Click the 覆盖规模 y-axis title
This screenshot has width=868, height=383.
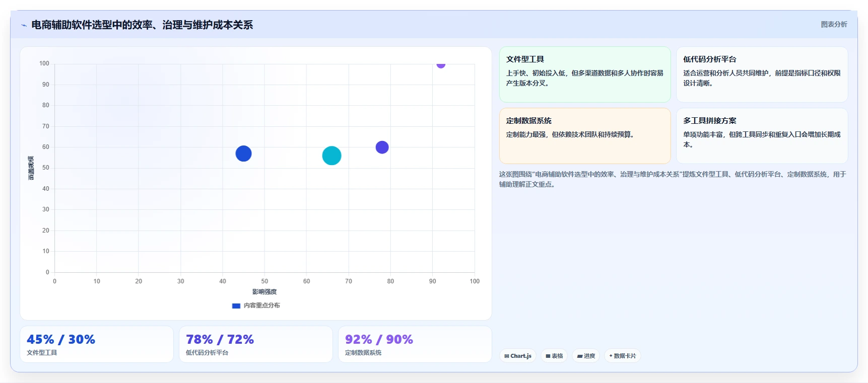pos(31,168)
